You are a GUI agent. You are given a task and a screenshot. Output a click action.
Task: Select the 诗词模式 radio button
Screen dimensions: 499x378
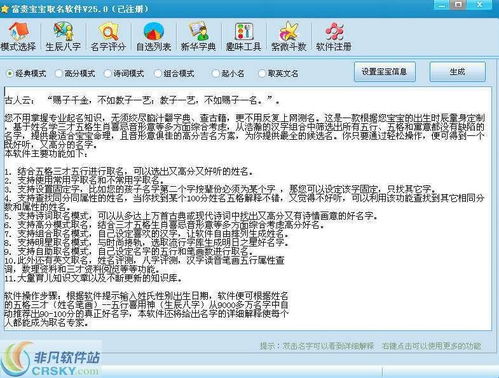107,73
